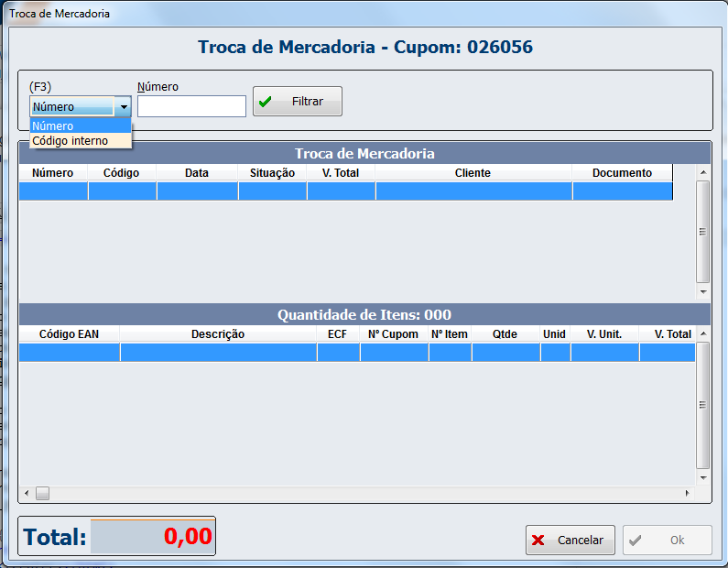Click the red X icon on Cancelar

(x=539, y=540)
